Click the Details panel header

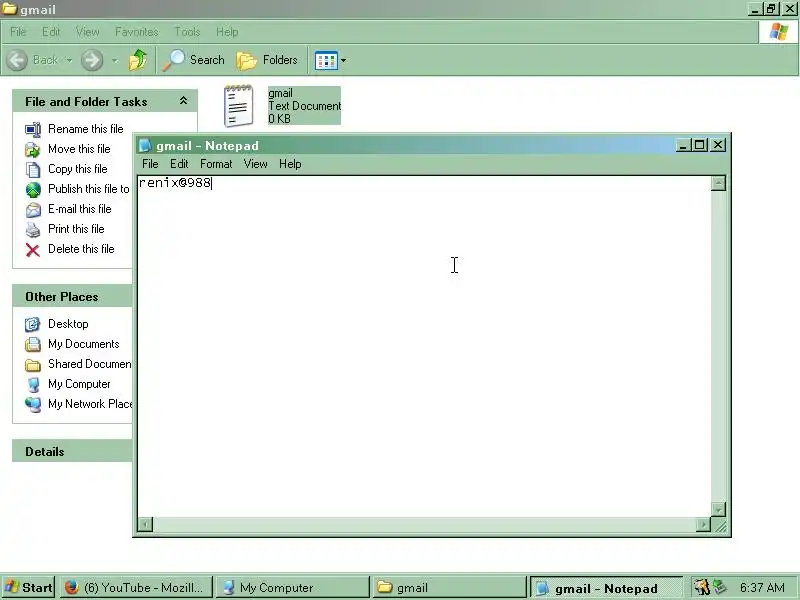tap(72, 451)
